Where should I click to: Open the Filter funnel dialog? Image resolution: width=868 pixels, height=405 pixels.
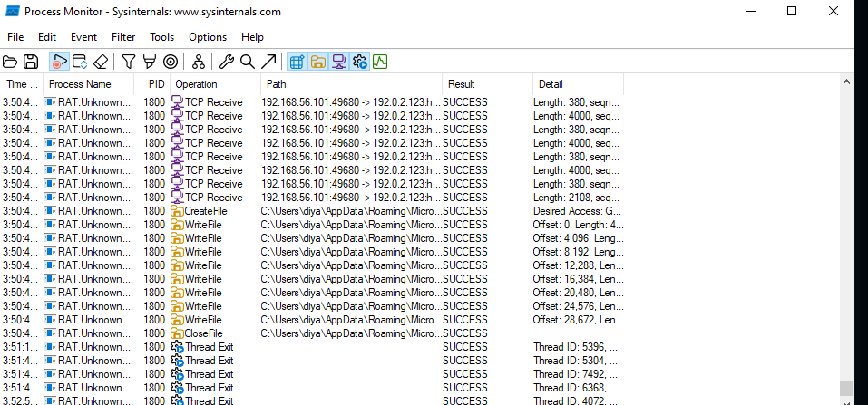[129, 62]
